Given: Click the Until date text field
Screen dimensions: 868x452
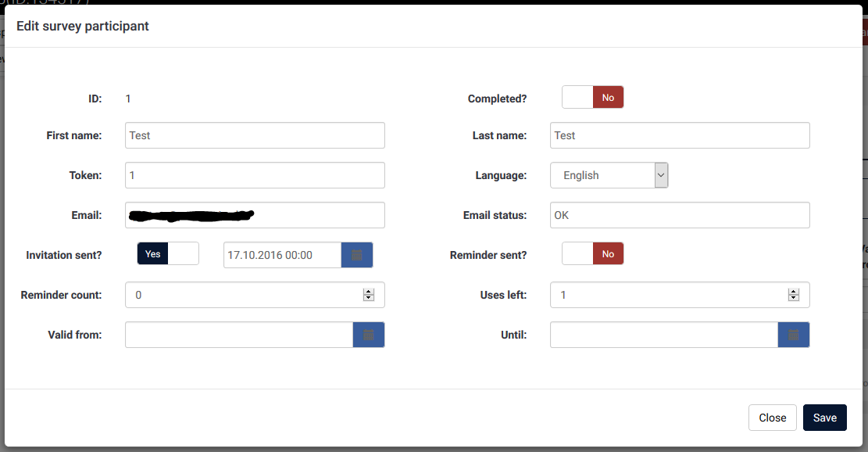Looking at the screenshot, I should click(664, 335).
